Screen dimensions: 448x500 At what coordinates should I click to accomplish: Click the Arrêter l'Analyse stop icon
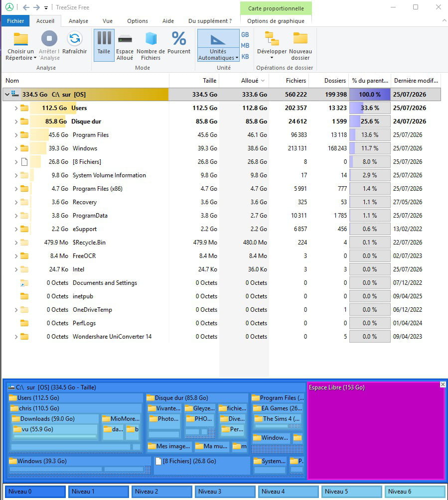tap(49, 38)
